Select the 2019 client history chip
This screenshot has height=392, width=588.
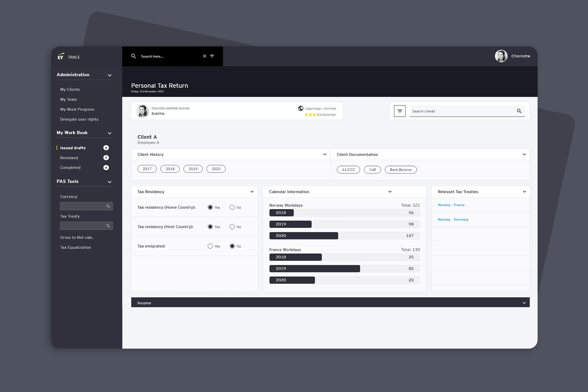click(193, 169)
